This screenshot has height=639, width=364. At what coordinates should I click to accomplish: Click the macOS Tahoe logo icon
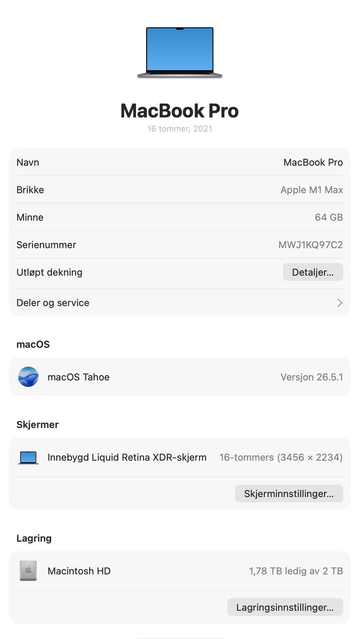click(28, 377)
